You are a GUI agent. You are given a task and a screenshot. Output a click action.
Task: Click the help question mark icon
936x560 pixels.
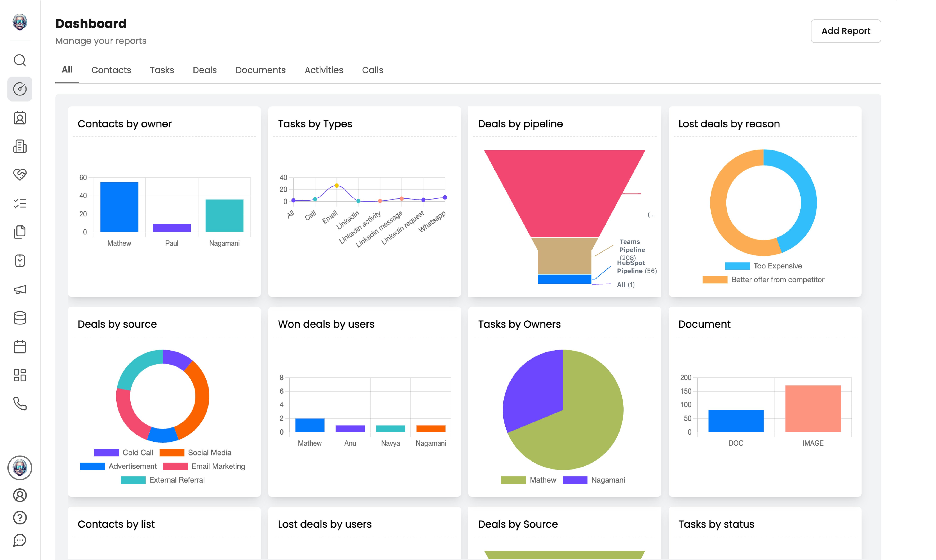(20, 517)
